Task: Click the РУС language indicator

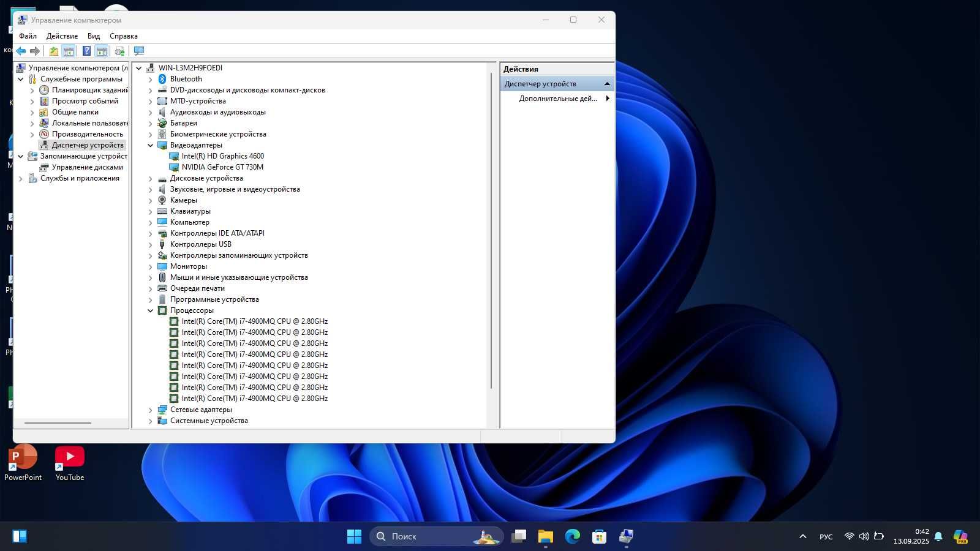Action: pos(826,536)
